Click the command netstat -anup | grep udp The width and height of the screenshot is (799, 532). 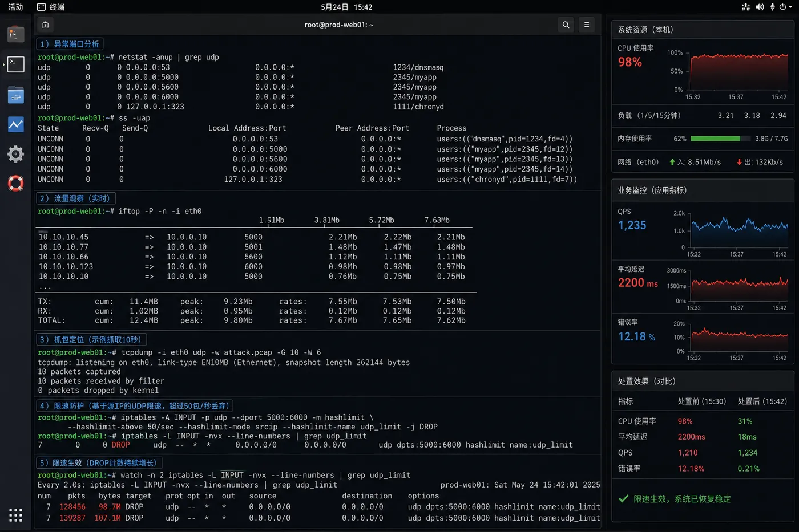coord(168,57)
